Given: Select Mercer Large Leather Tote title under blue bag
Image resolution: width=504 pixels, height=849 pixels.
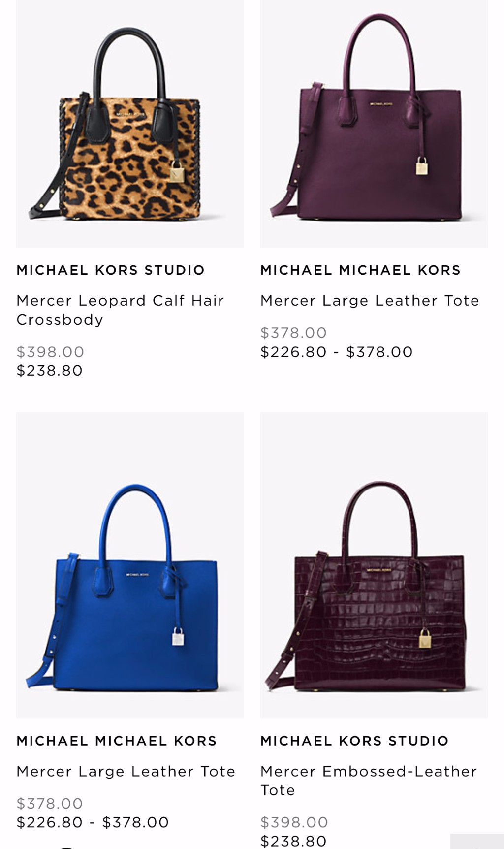Looking at the screenshot, I should point(126,771).
